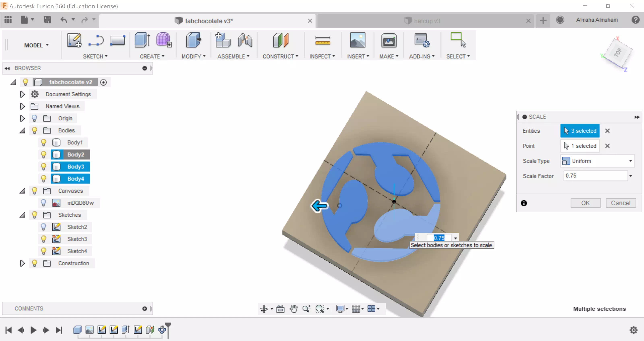
Task: Click OK in the Scale dialog
Action: pyautogui.click(x=585, y=203)
